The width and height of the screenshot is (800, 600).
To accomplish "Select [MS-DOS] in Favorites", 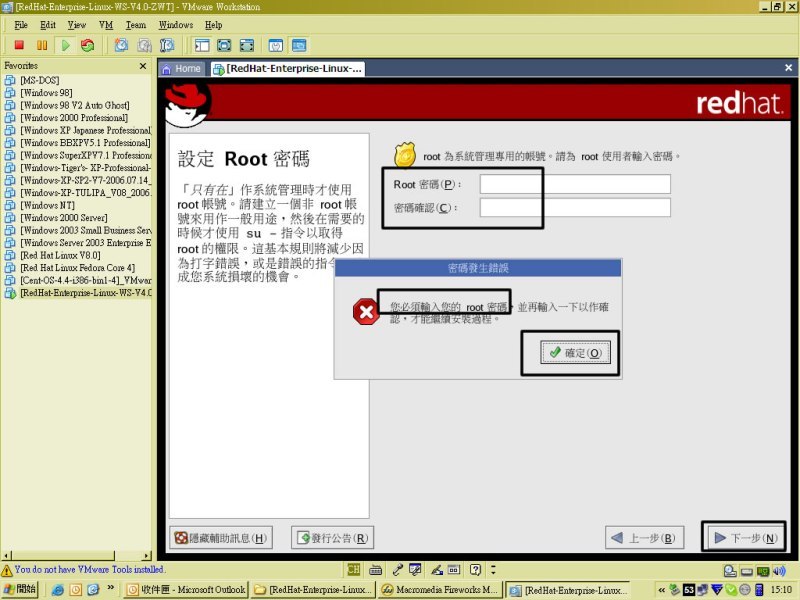I will click(39, 80).
